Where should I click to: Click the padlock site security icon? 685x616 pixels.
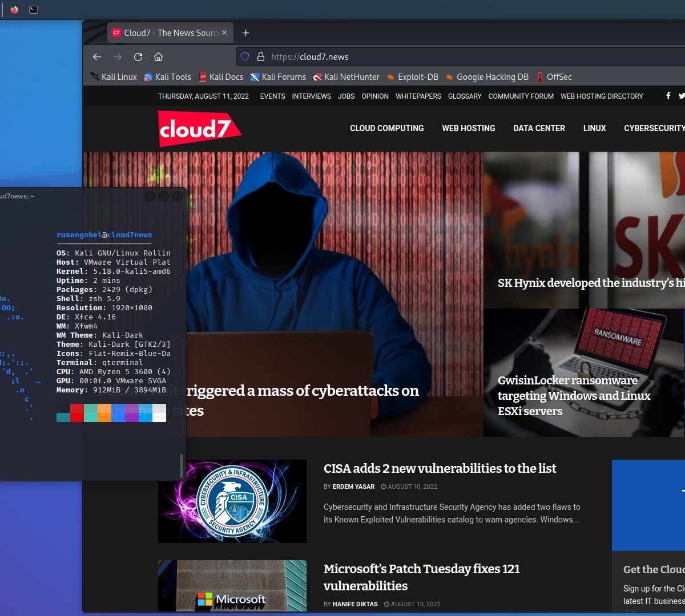[x=261, y=57]
